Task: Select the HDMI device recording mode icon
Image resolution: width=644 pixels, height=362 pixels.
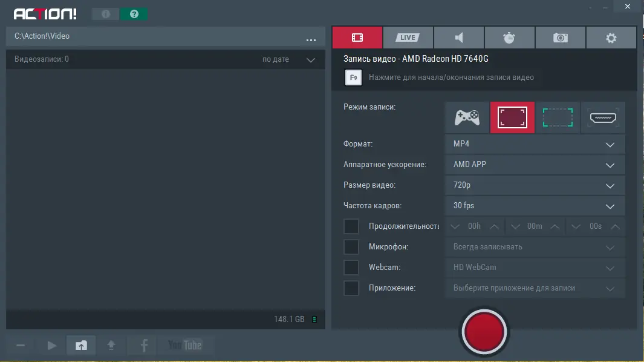Action: pos(603,117)
